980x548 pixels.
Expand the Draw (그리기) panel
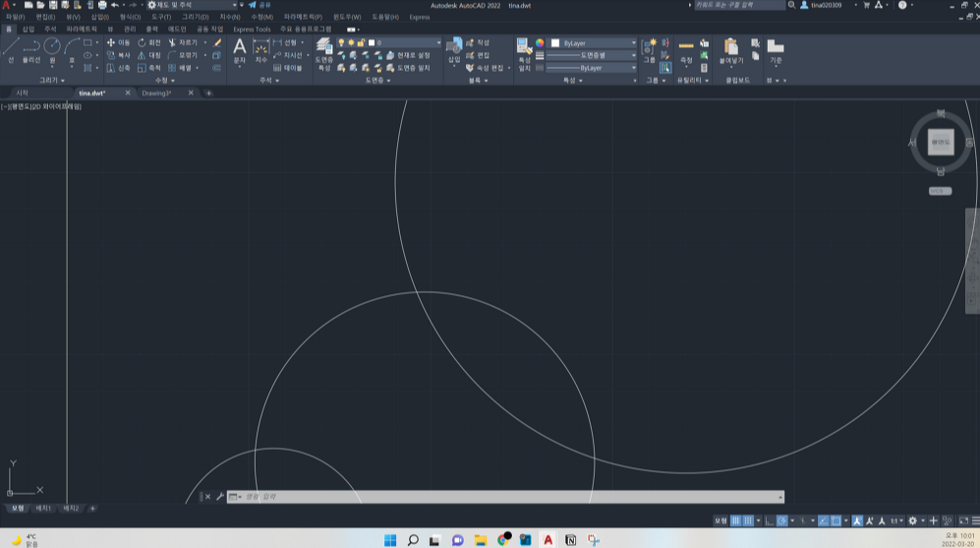tap(52, 80)
